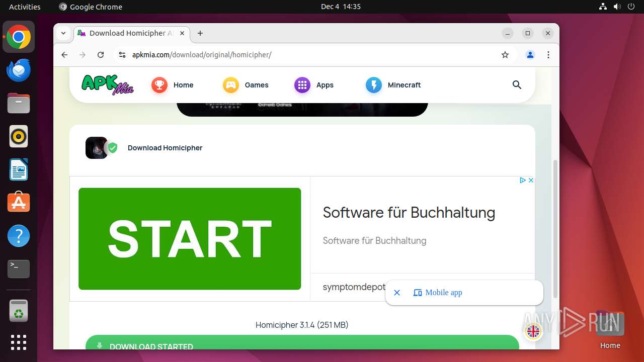Click the green START ad button

click(190, 239)
